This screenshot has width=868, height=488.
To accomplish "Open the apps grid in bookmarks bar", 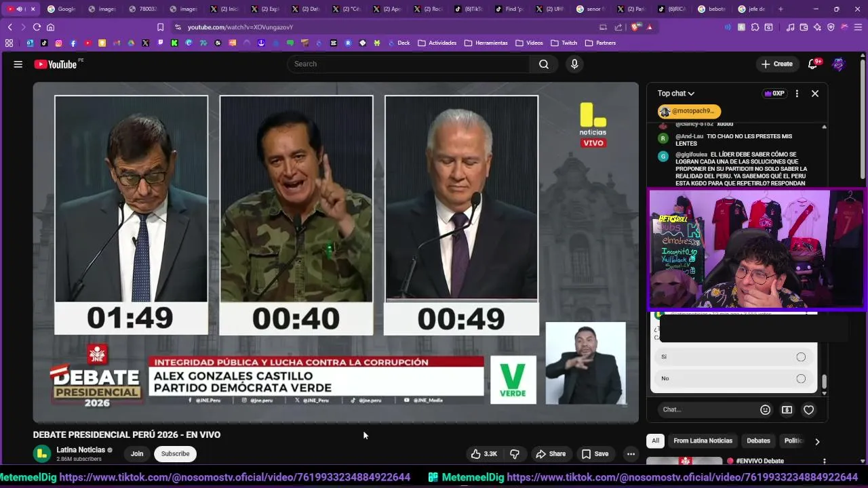I will [x=9, y=43].
